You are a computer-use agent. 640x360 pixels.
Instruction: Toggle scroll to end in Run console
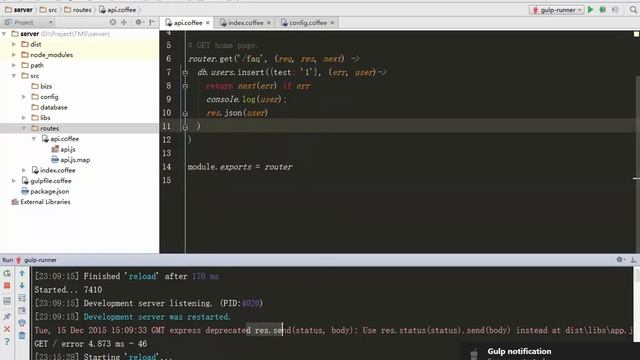tap(22, 311)
